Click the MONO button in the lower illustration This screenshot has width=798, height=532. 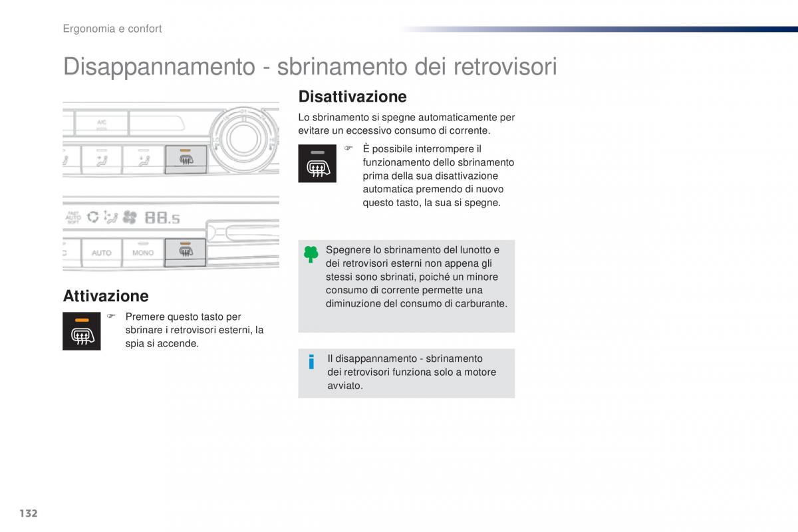coord(142,253)
